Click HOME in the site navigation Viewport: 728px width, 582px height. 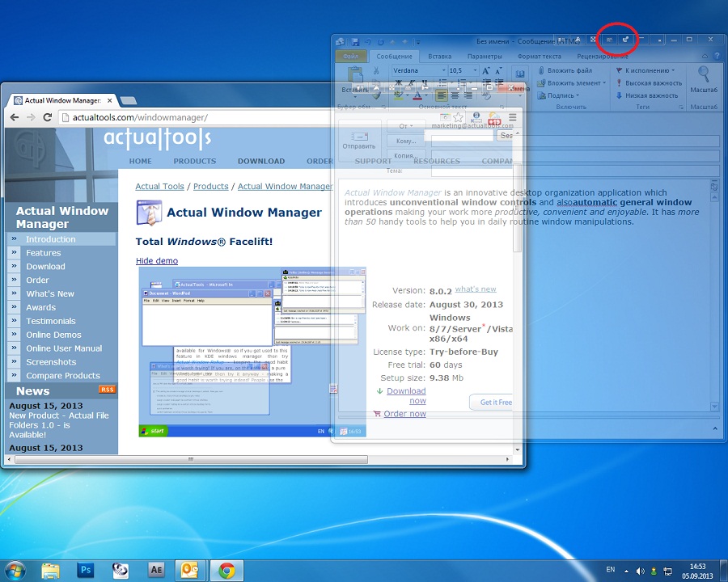pyautogui.click(x=141, y=161)
